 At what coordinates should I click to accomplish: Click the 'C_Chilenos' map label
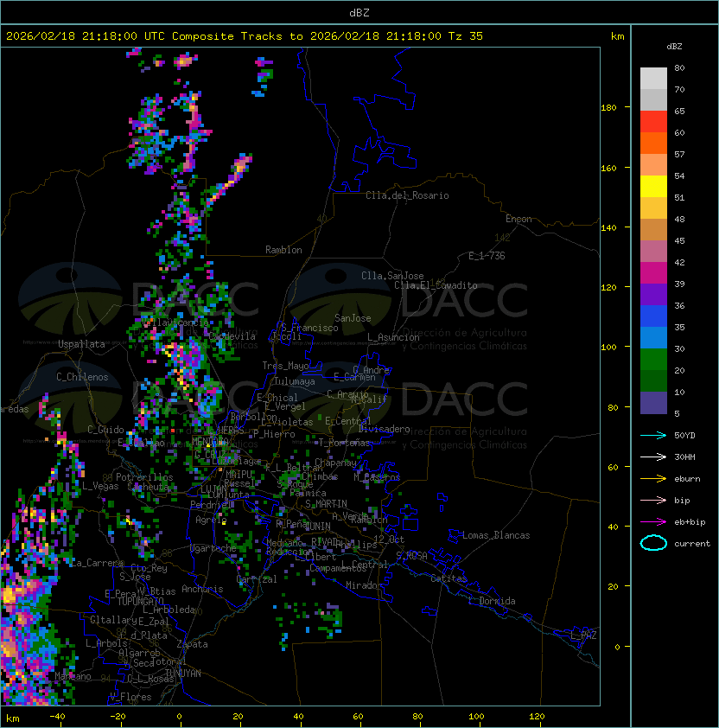(x=82, y=377)
